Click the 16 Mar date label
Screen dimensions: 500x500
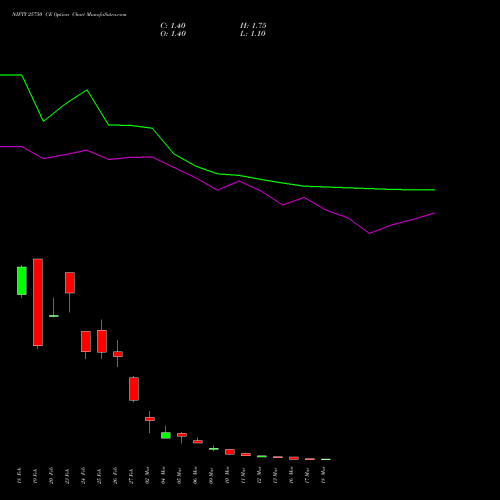[291, 476]
